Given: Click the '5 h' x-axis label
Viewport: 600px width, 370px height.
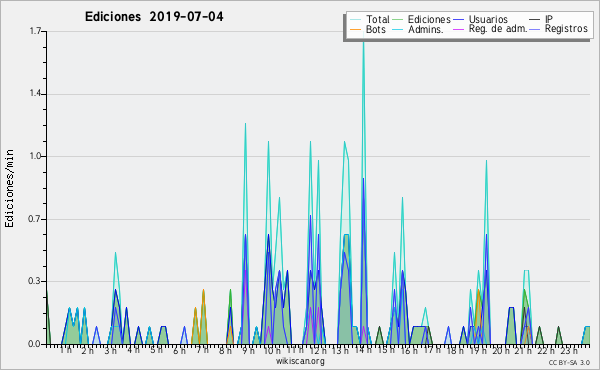Looking at the screenshot, I should tap(156, 350).
